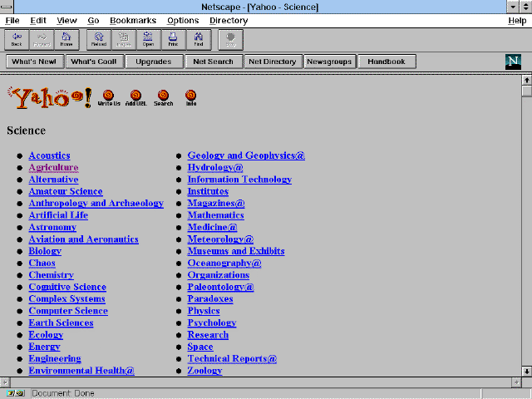Image resolution: width=532 pixels, height=399 pixels.
Task: Open the Astronomy link
Action: [52, 227]
